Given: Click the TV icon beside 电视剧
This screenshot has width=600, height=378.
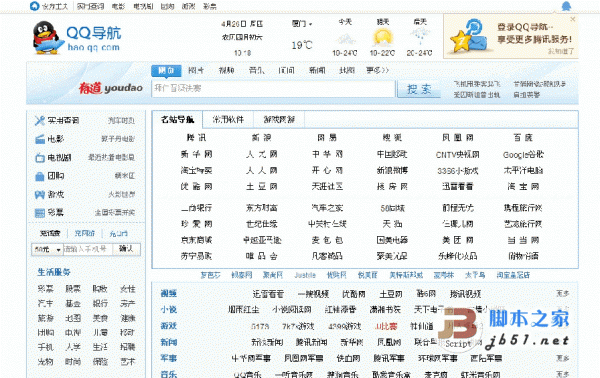Looking at the screenshot, I should pyautogui.click(x=40, y=158).
